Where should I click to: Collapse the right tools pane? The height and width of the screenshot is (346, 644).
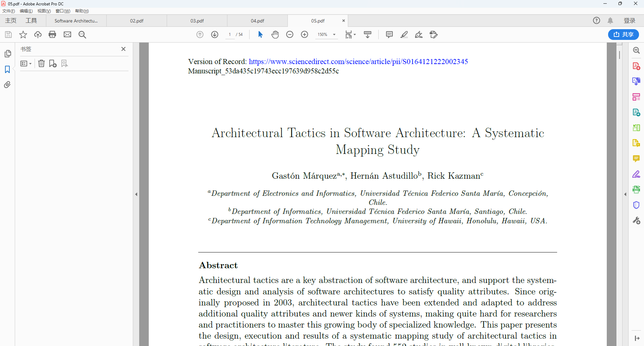coord(625,194)
